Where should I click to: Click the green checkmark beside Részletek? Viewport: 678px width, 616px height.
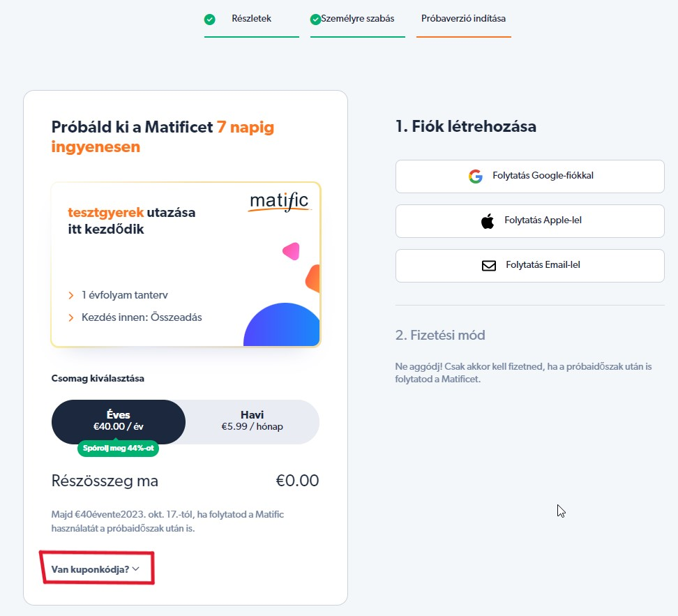(x=210, y=20)
